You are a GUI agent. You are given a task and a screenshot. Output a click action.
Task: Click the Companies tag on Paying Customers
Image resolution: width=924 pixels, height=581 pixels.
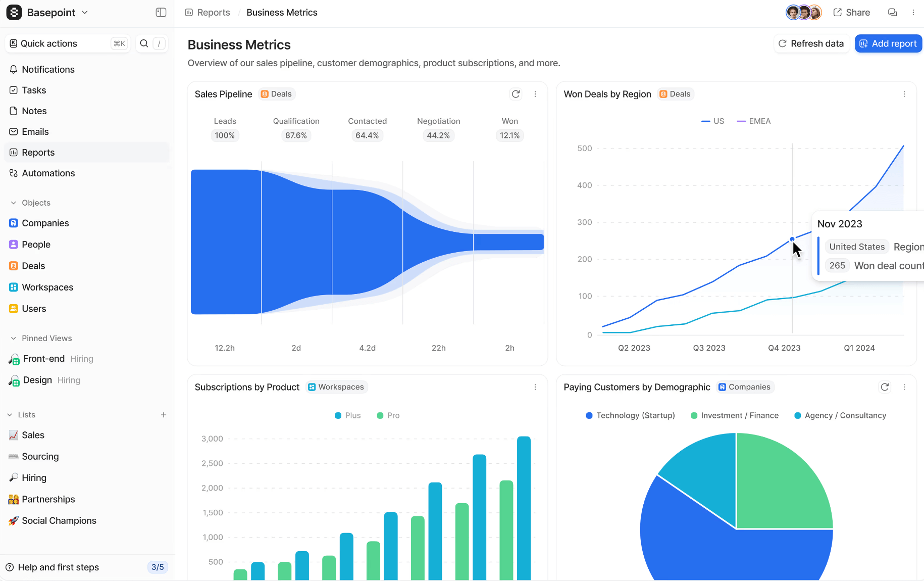click(x=745, y=387)
